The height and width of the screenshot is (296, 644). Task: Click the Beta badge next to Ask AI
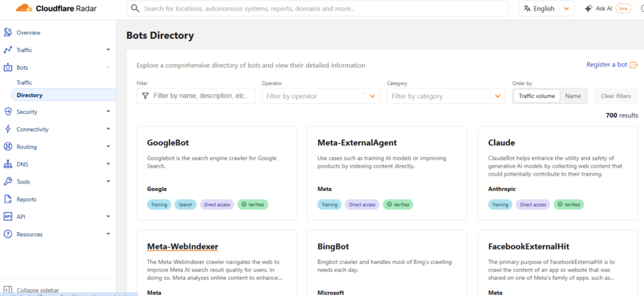tap(623, 9)
